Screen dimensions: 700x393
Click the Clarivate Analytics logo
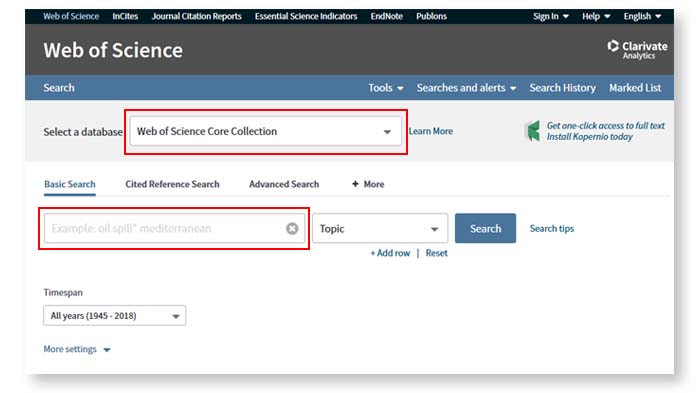click(x=637, y=50)
